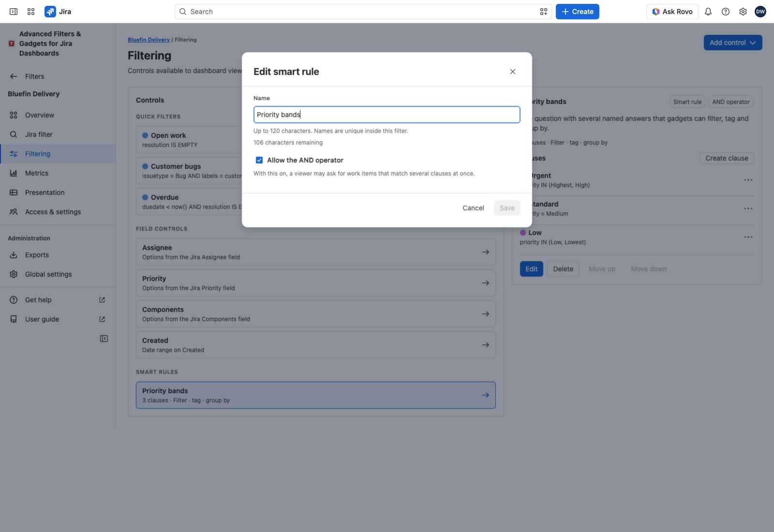Expand the Created field control arrow
Image resolution: width=774 pixels, height=532 pixels.
[485, 345]
